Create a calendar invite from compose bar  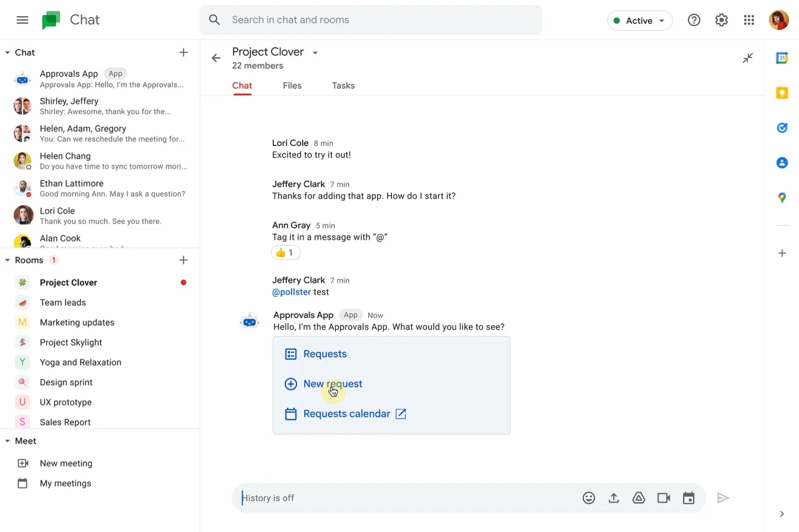click(x=689, y=498)
